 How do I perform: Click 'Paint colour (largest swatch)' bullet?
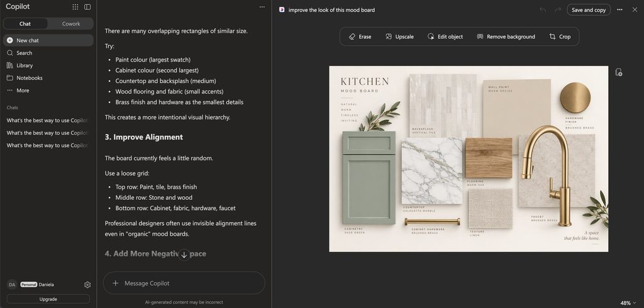(x=153, y=60)
